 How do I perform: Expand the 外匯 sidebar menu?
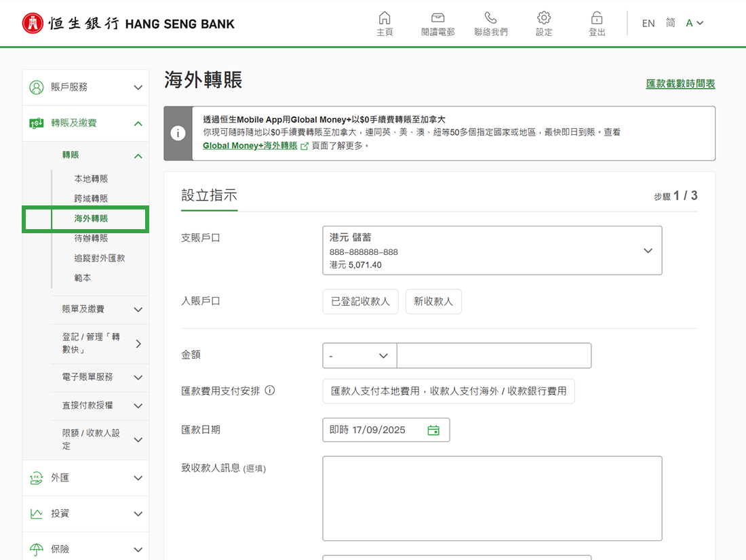click(x=85, y=478)
